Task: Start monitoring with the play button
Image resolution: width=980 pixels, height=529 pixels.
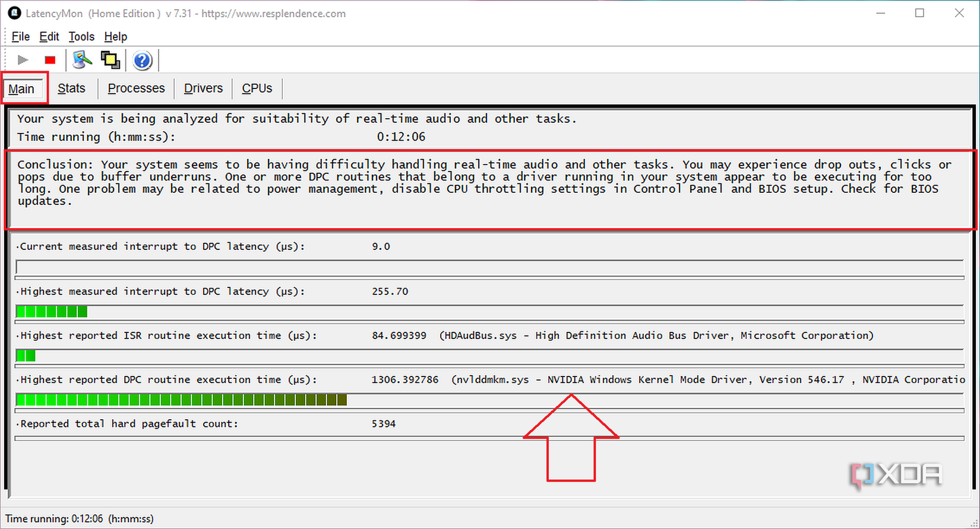Action: 23,60
